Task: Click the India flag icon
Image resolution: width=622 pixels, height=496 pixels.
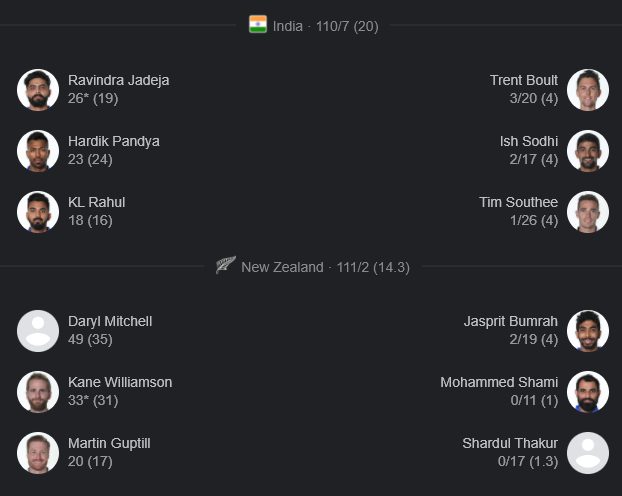Action: (x=258, y=25)
